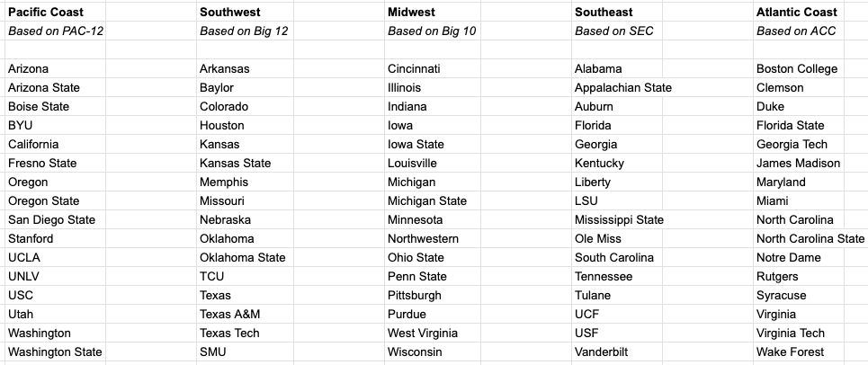This screenshot has width=868, height=365.
Task: Select the Cincinnati cell
Action: click(416, 69)
